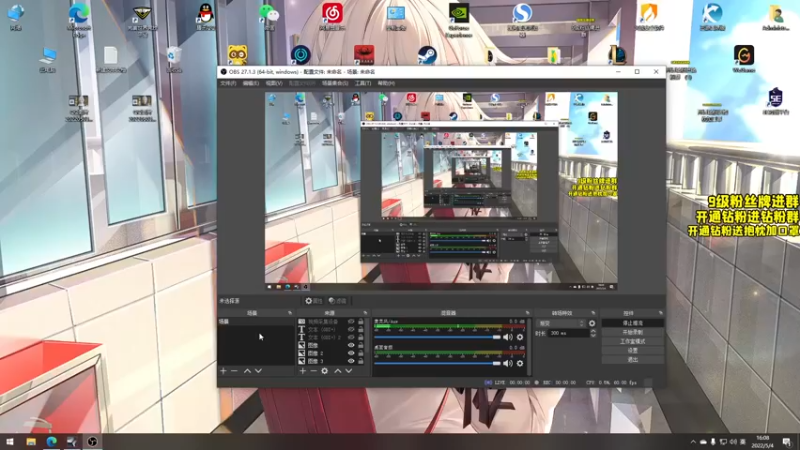Select the GeForce Experience desktop icon

coord(459,19)
